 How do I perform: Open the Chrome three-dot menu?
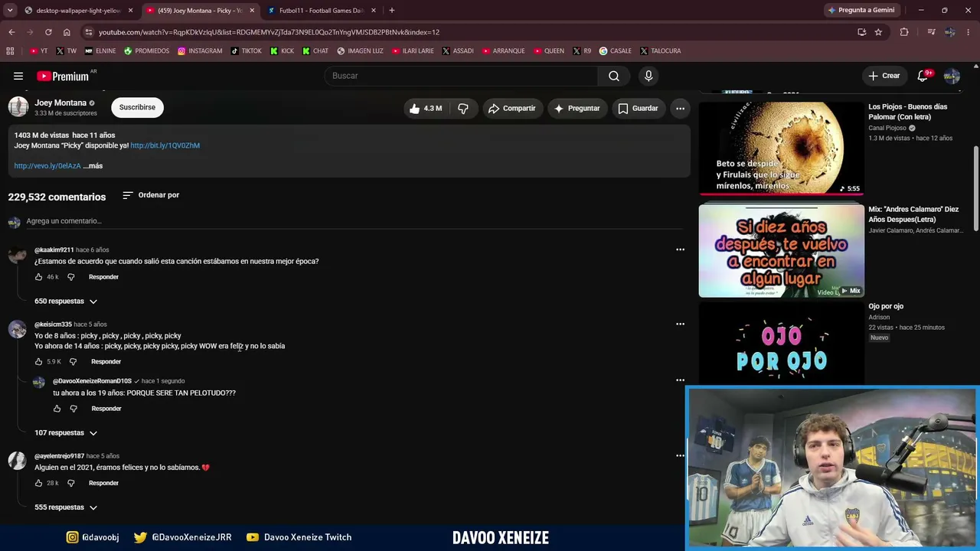[x=969, y=32]
